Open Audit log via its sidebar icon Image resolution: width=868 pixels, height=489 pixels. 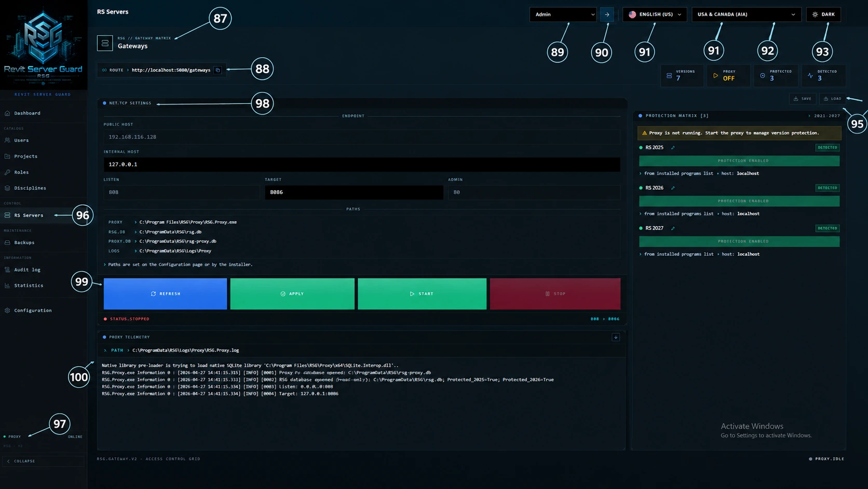tap(7, 270)
